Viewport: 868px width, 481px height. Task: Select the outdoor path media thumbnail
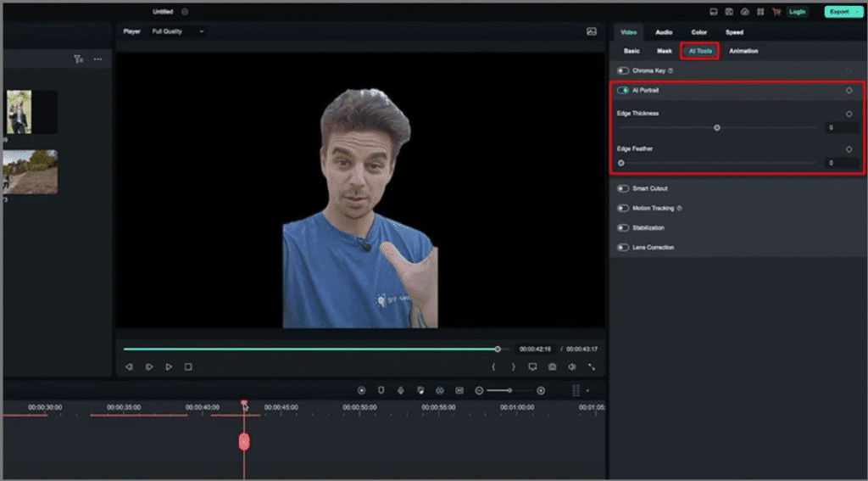(30, 171)
